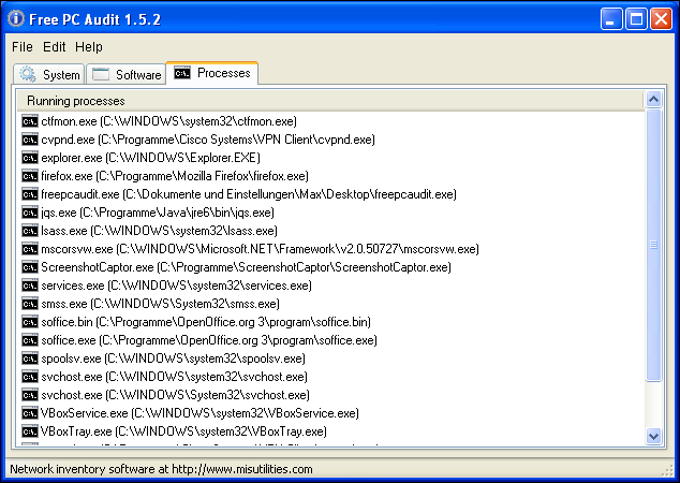Select the Processes tab label
The image size is (680, 483).
224,73
